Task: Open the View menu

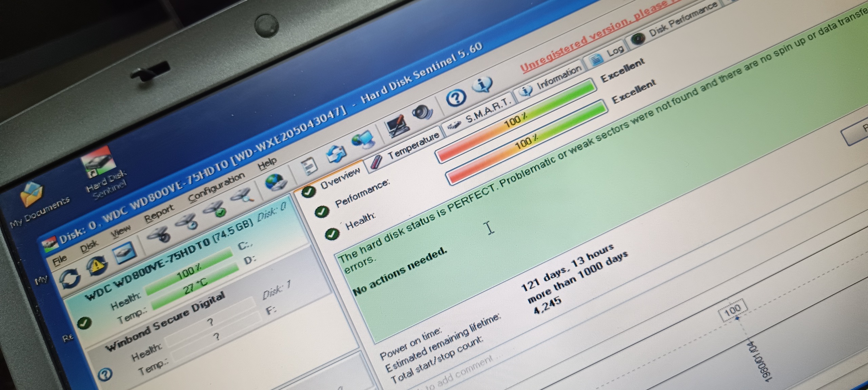Action: [x=120, y=232]
